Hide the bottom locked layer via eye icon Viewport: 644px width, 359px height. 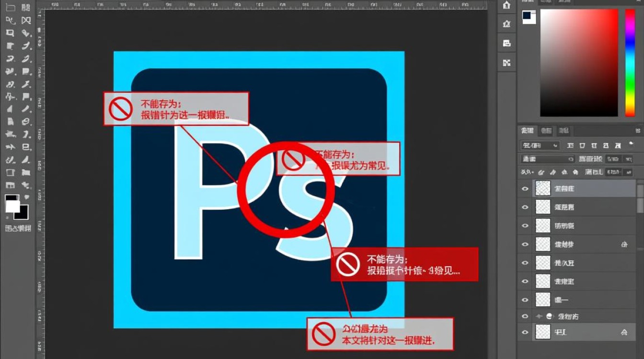(525, 332)
